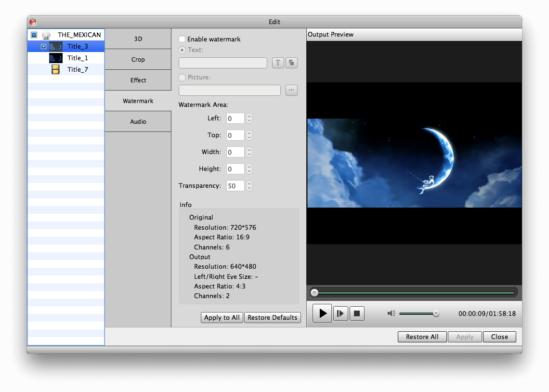
Task: Open the picture browse ellipsis button
Action: [x=291, y=90]
